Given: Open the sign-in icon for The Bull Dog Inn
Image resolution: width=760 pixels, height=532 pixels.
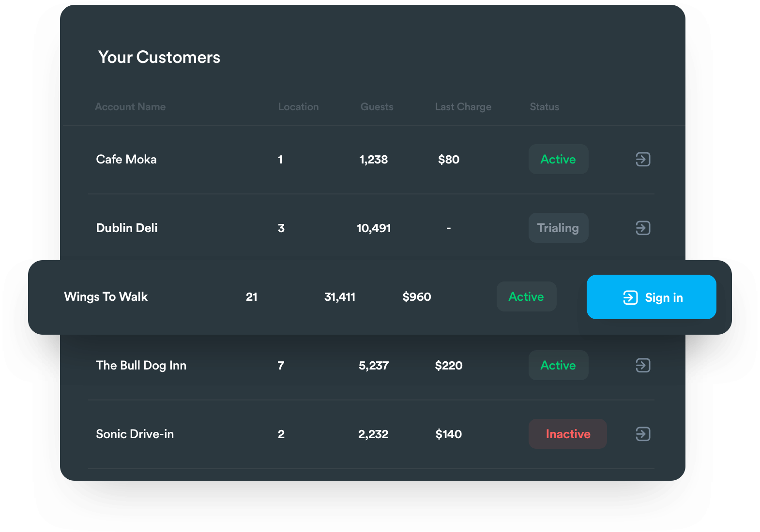Looking at the screenshot, I should coord(643,365).
